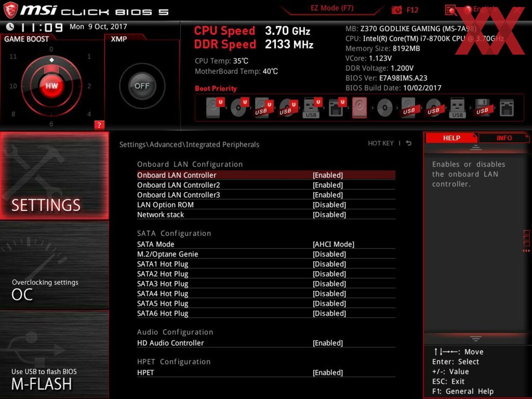Toggle HD Audio Controller [Enabled] value
532x399 pixels.
pyautogui.click(x=328, y=343)
